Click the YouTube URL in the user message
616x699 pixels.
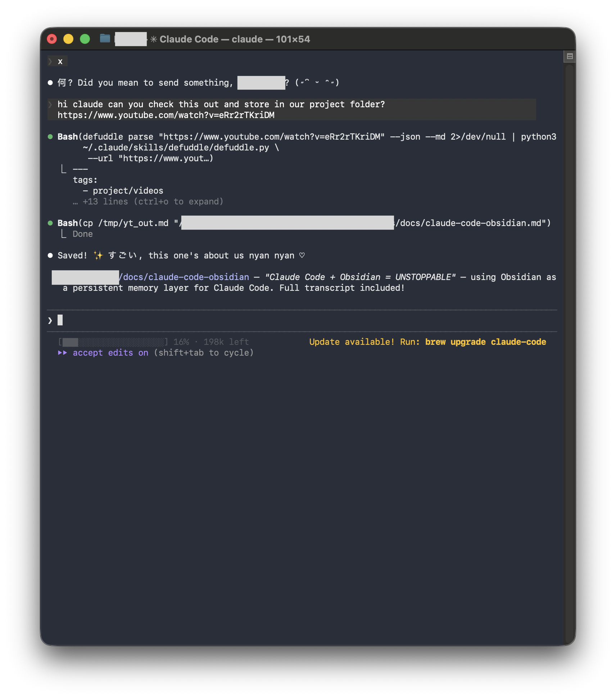pos(166,115)
